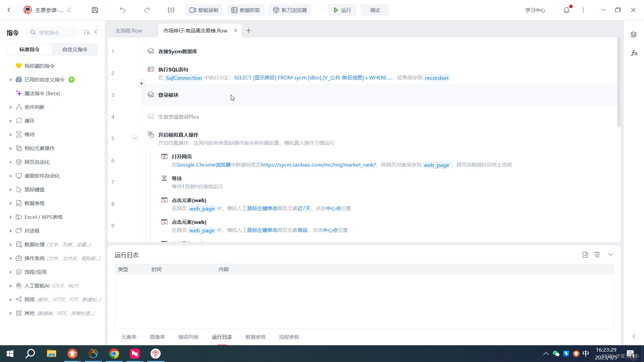The image size is (644, 362).
Task: Open the notification bell
Action: pos(567,10)
